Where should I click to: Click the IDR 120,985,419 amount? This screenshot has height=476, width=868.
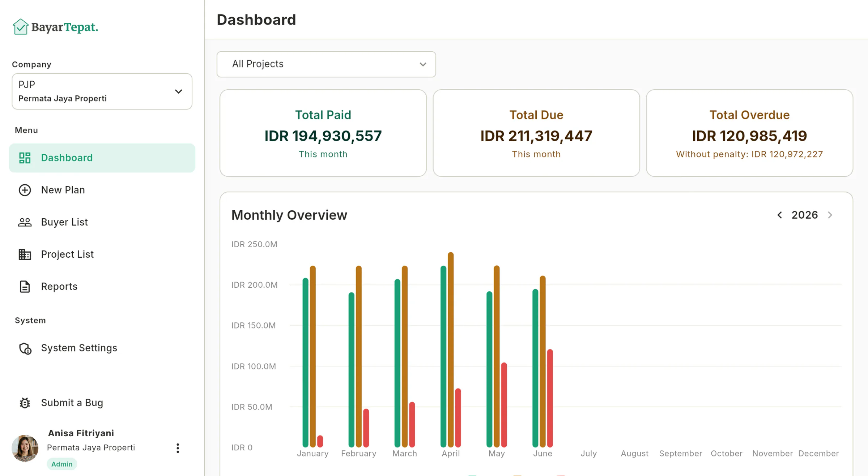point(749,136)
